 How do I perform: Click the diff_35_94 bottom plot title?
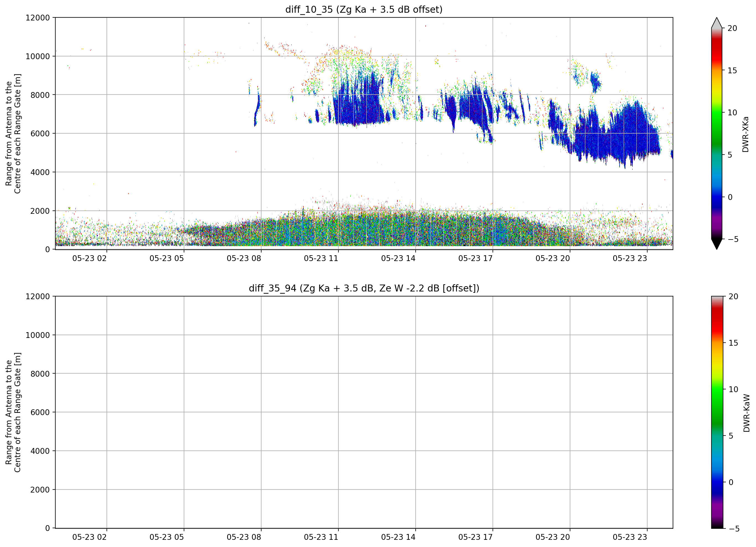[364, 288]
